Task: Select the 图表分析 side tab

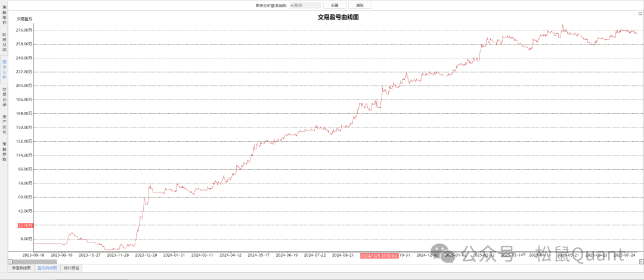Action: [4, 69]
